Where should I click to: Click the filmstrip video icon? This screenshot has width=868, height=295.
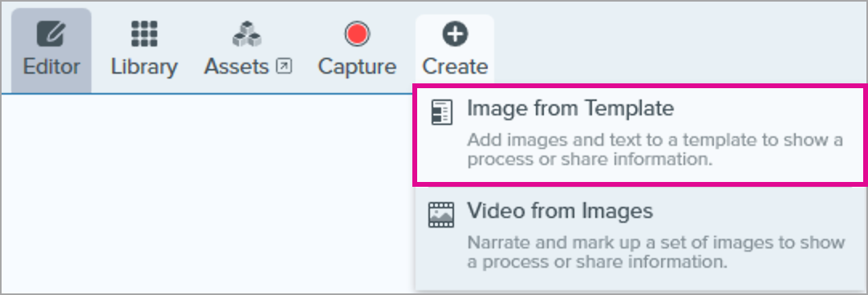pos(441,215)
